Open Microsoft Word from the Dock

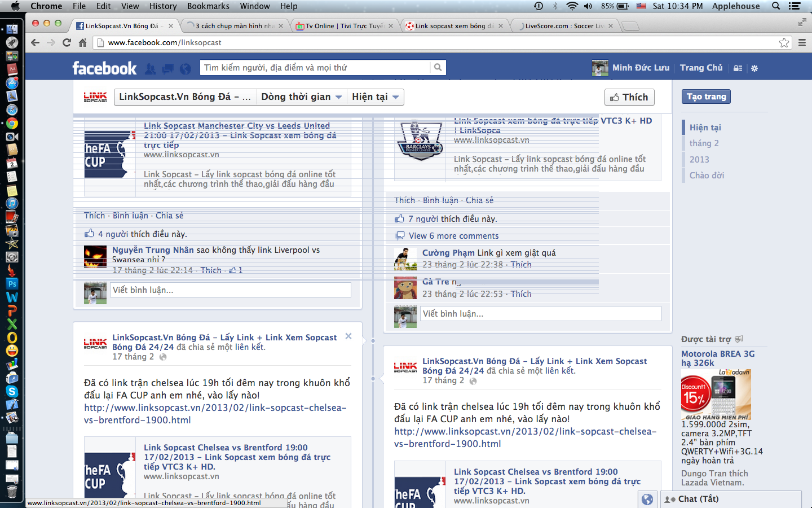(x=12, y=297)
